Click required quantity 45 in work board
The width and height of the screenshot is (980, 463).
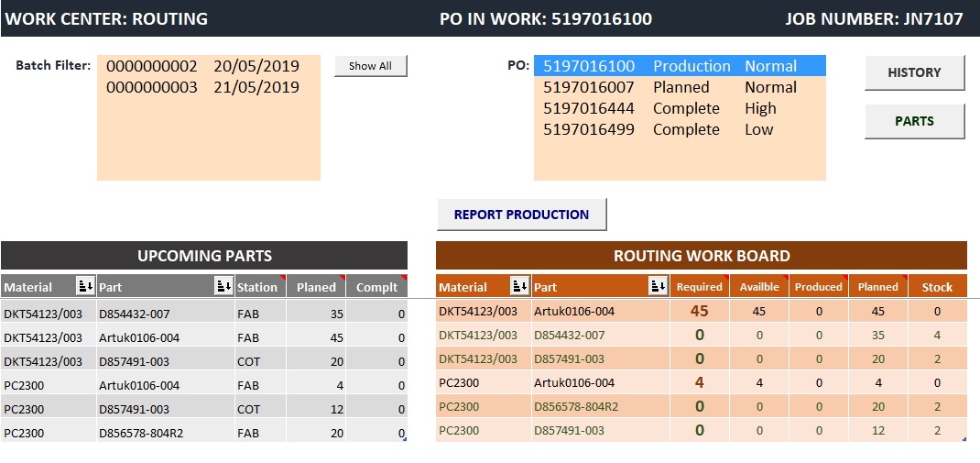(x=700, y=311)
